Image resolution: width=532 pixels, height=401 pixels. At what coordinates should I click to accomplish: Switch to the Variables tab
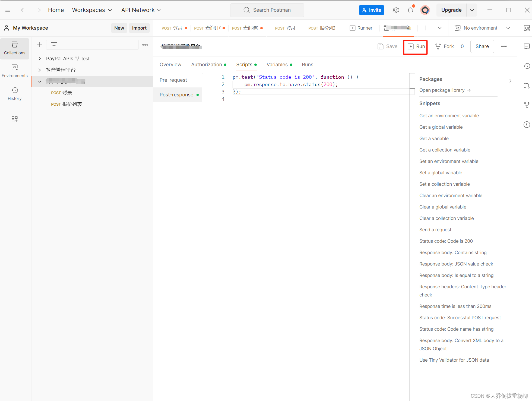pos(277,65)
